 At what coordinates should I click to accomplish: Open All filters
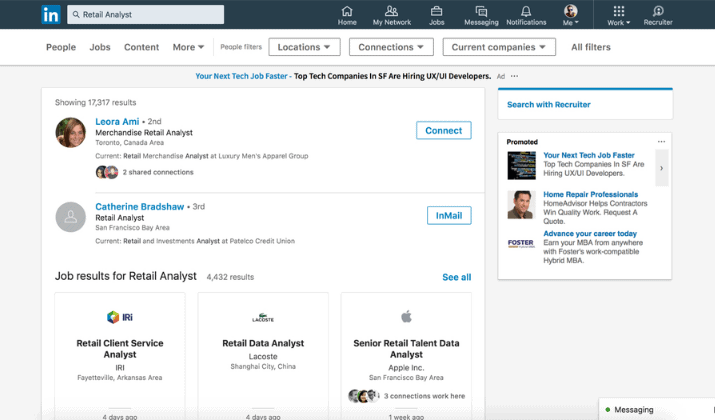click(591, 47)
